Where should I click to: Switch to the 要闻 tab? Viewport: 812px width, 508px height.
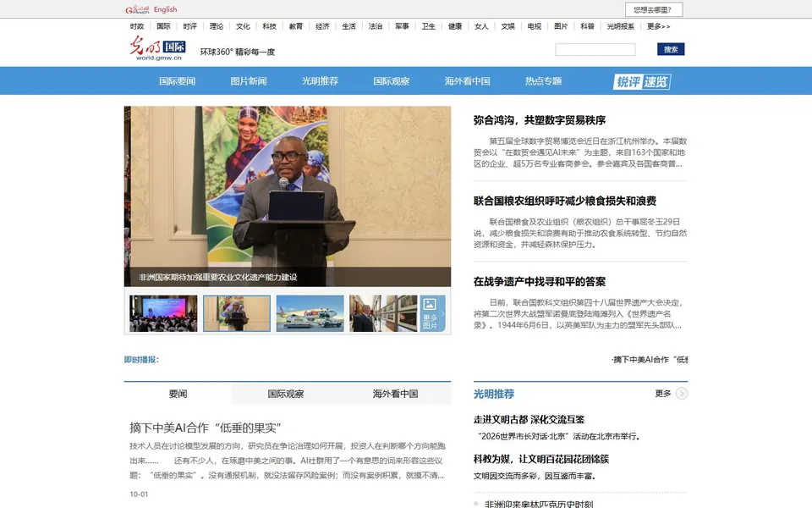coord(178,394)
